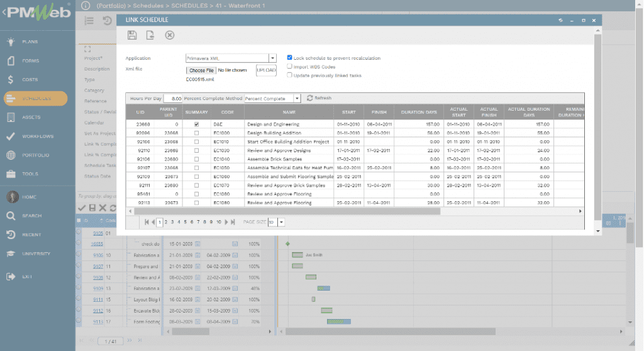
Task: Go to last page of the grid pager
Action: tap(233, 222)
